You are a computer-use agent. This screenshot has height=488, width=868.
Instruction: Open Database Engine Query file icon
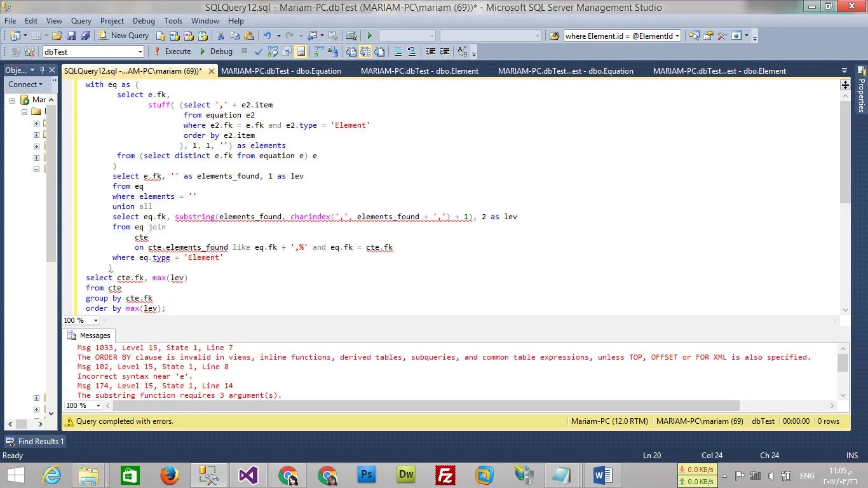(161, 36)
